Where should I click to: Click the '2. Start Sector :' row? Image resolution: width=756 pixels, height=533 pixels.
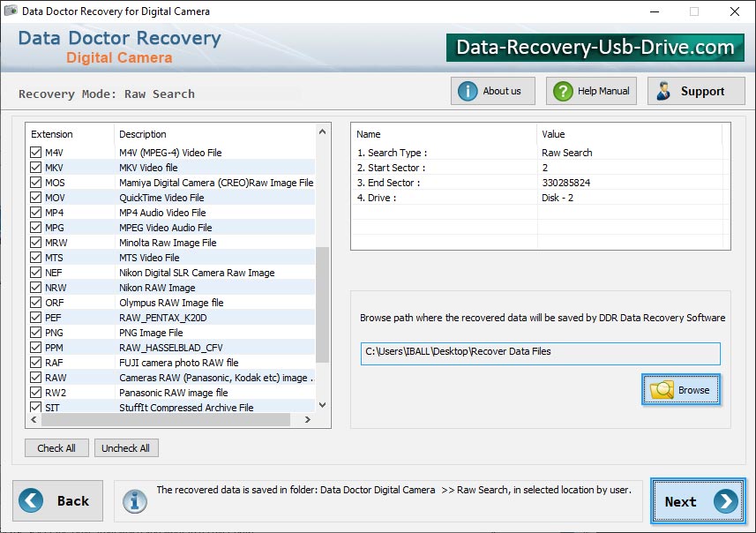[539, 168]
